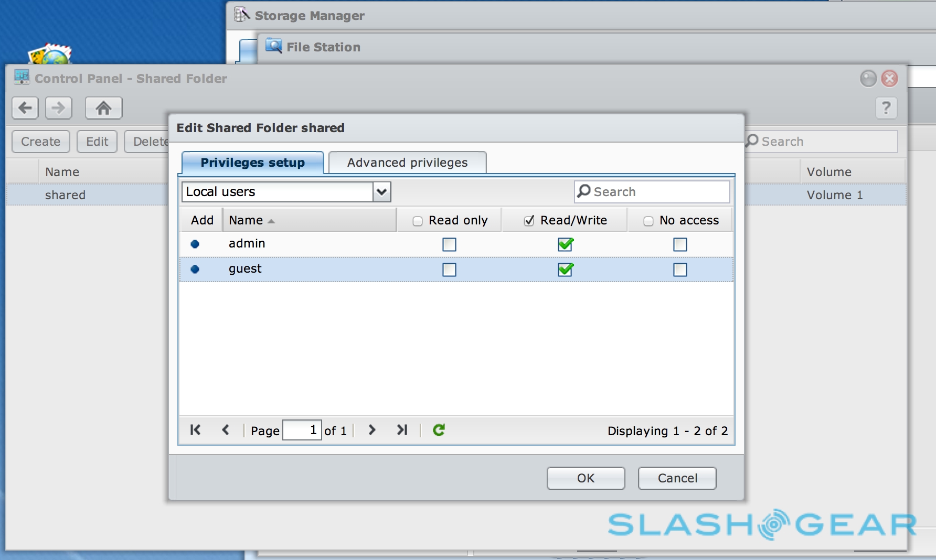936x560 pixels.
Task: Click Name header in Shared Folder list
Action: click(103, 172)
